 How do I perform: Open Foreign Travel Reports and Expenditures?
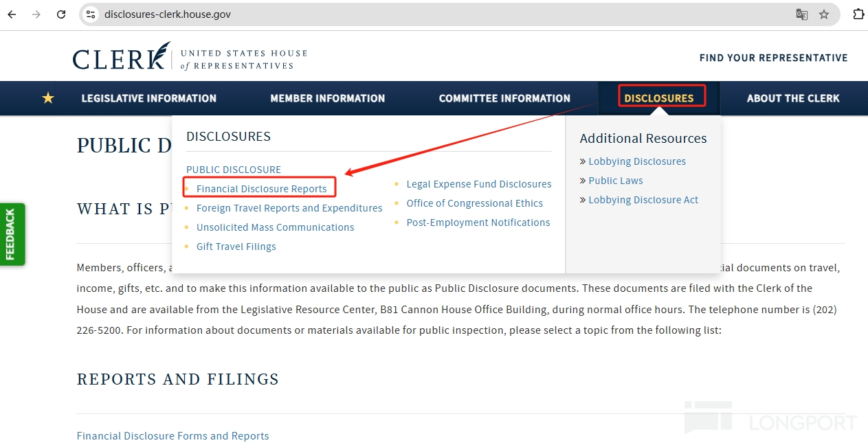289,208
